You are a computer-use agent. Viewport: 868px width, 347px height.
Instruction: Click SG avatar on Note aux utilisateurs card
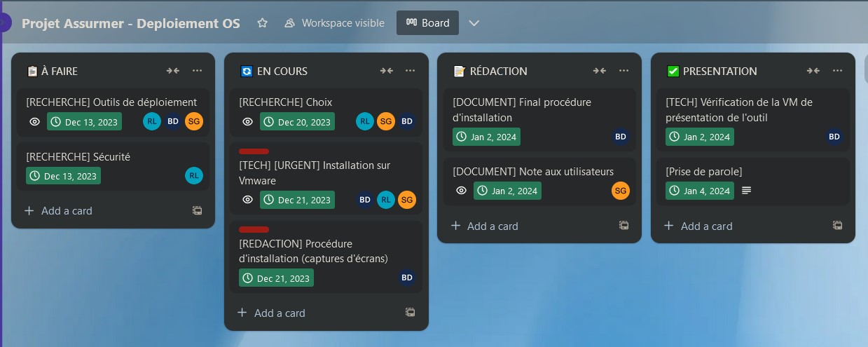point(621,191)
